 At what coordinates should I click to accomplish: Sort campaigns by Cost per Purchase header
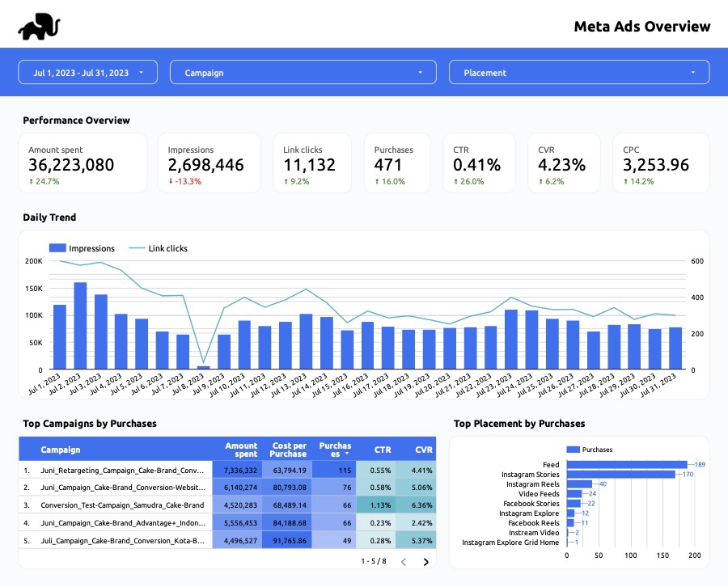[288, 450]
